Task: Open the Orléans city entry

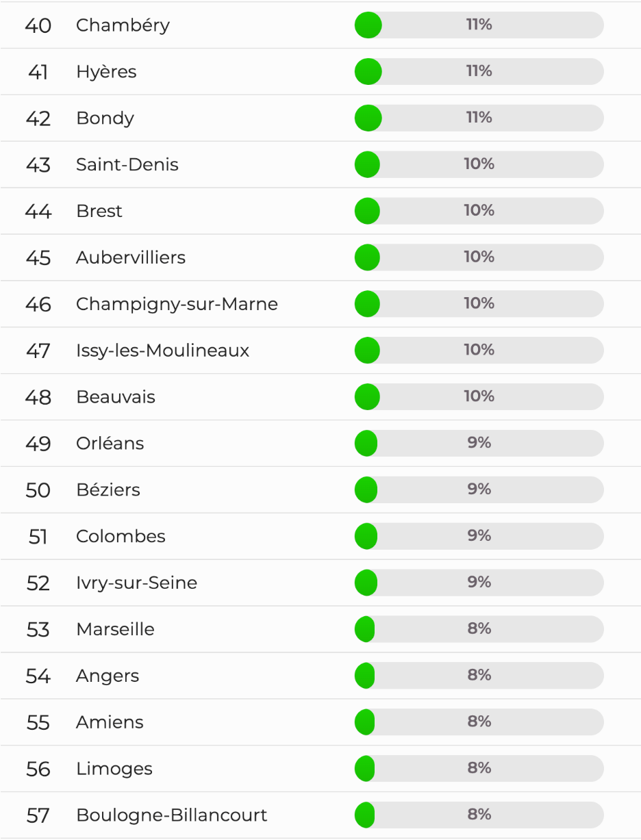Action: click(x=110, y=443)
